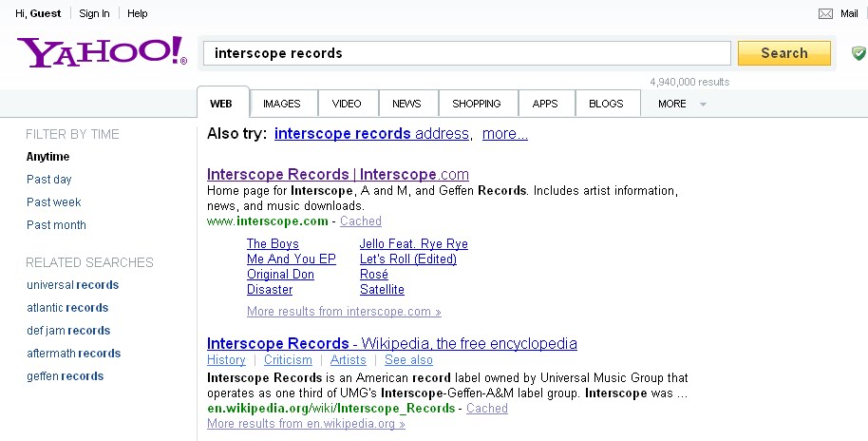Click the more... suggestions link
This screenshot has width=868, height=441.
pyautogui.click(x=505, y=133)
